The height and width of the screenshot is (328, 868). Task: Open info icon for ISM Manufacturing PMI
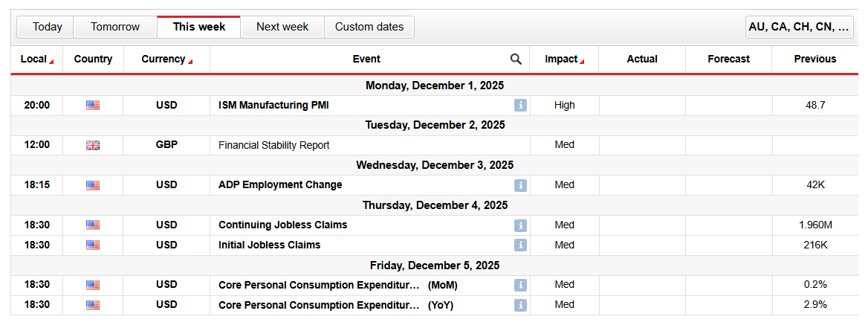[x=520, y=106]
